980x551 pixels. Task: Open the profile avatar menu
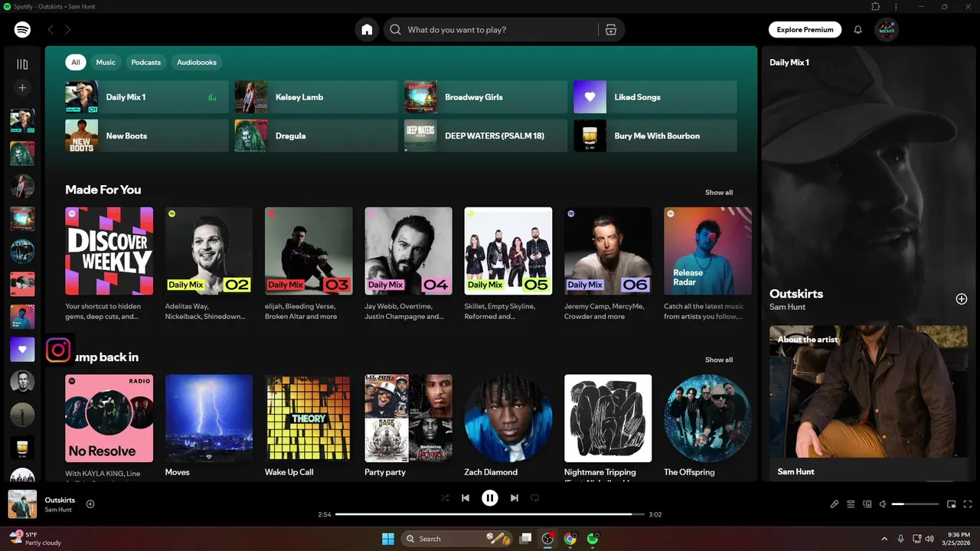(887, 30)
